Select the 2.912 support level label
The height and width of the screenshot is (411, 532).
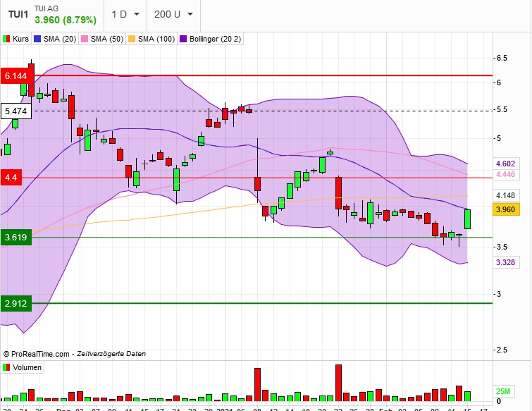pyautogui.click(x=16, y=303)
